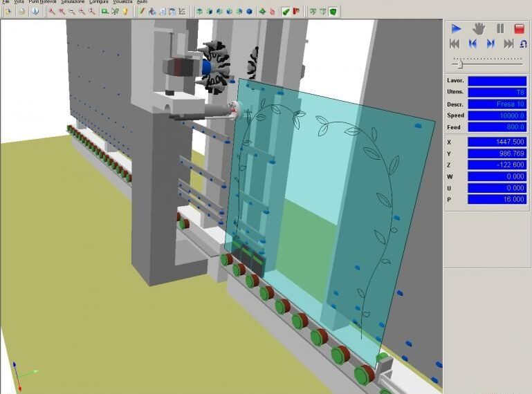The height and width of the screenshot is (394, 532).
Task: Open the Visualizza menu
Action: point(122,1)
